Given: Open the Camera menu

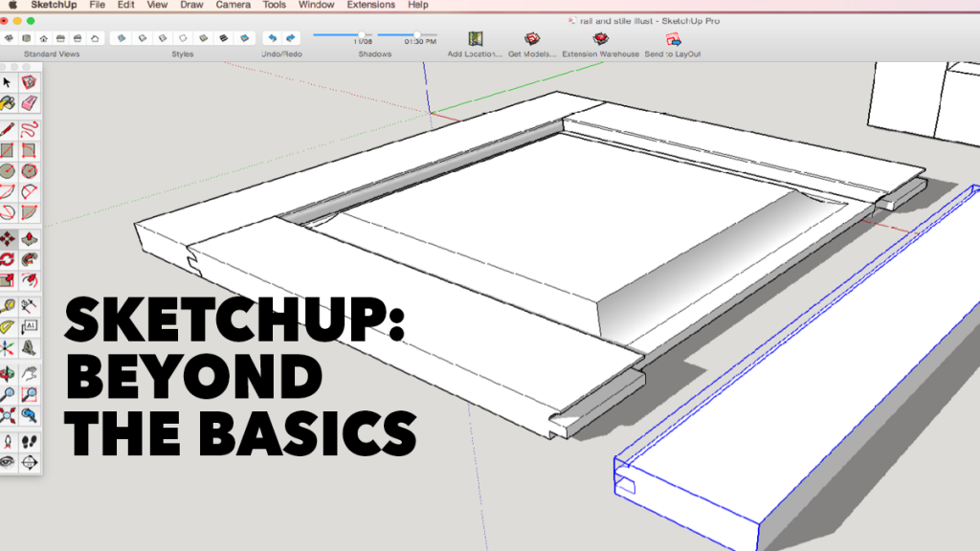Looking at the screenshot, I should [x=234, y=5].
